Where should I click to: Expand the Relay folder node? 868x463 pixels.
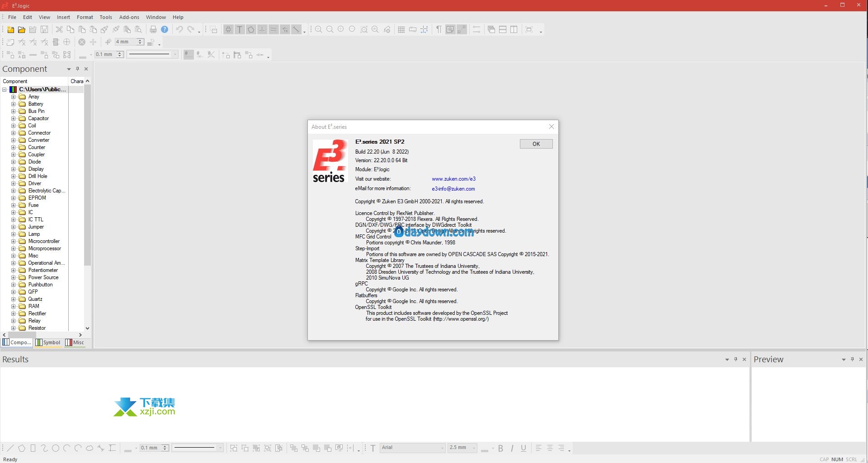click(13, 321)
